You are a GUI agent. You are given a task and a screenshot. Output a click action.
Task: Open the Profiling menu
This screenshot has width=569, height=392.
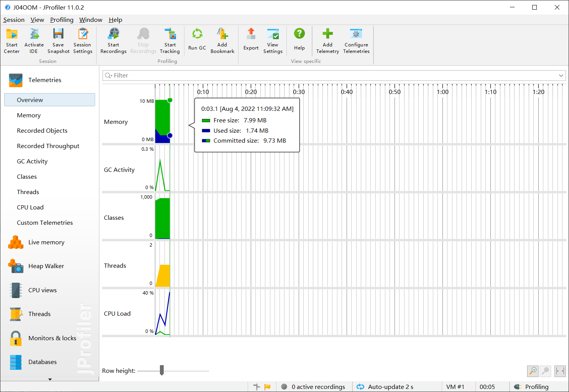pyautogui.click(x=62, y=20)
